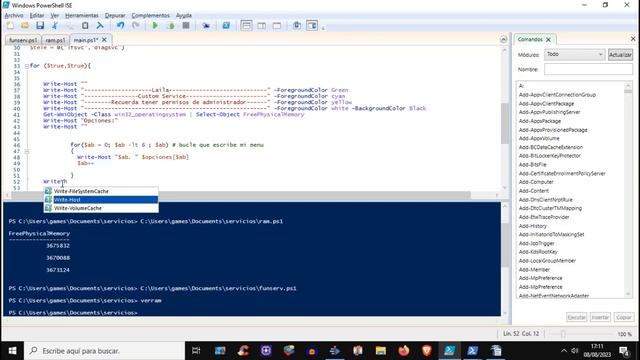This screenshot has height=360, width=640.
Task: Collapse the inner brace block at line 47
Action: [27, 151]
